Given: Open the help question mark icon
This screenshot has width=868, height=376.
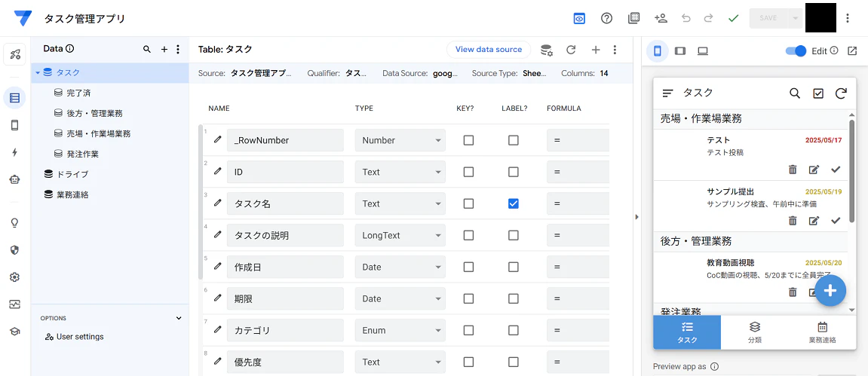Looking at the screenshot, I should (x=607, y=18).
